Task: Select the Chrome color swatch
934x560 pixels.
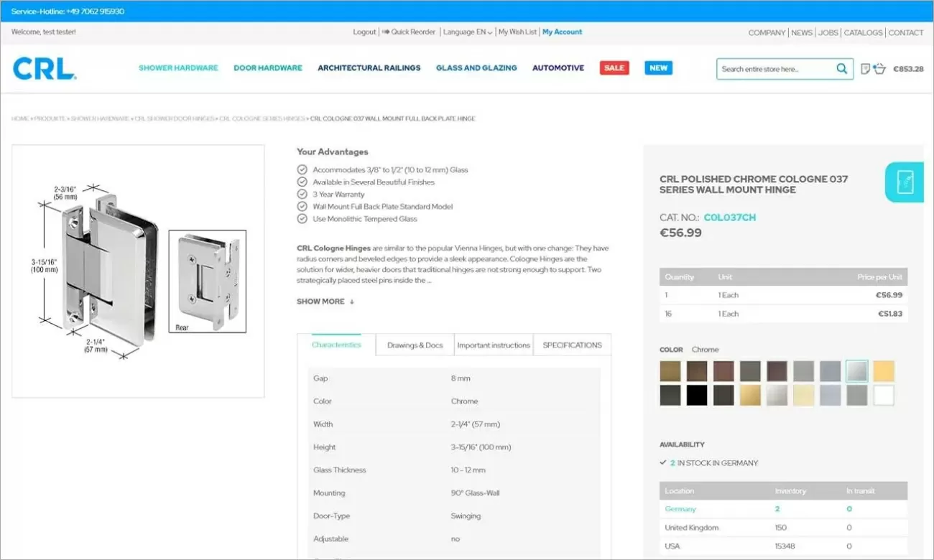Action: tap(856, 370)
